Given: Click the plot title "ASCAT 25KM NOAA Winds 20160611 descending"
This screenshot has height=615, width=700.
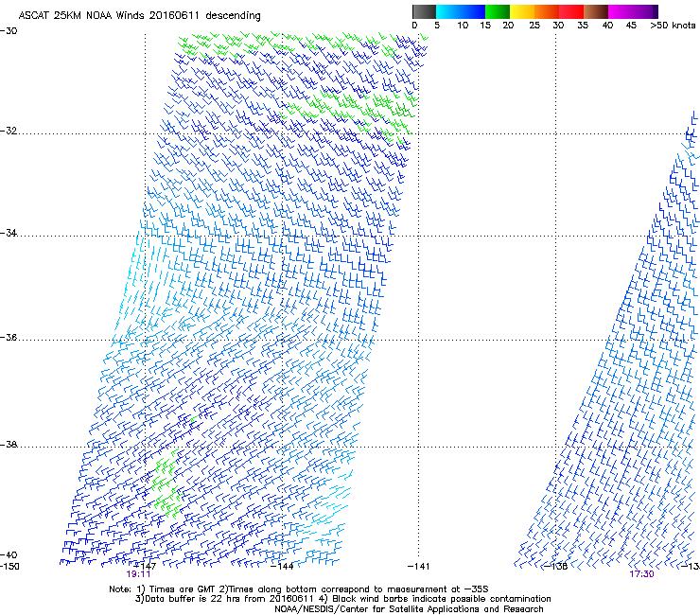Looking at the screenshot, I should click(139, 16).
